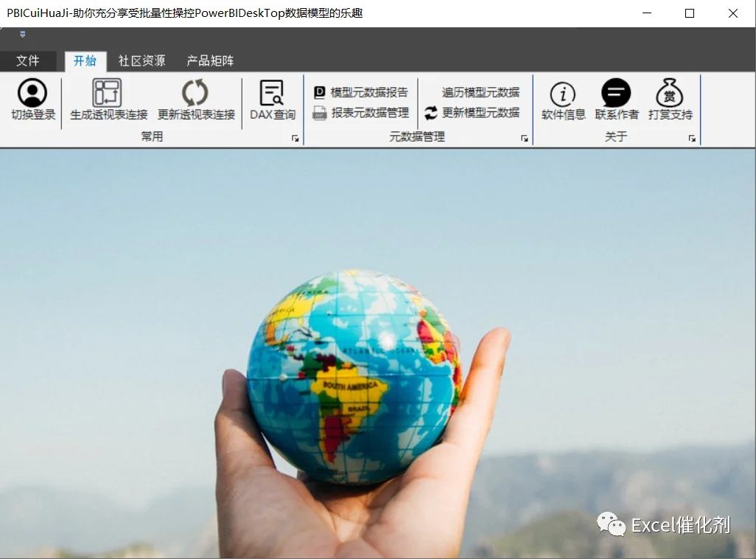
Task: Expand the 关于 group dialog launcher
Action: 692,139
